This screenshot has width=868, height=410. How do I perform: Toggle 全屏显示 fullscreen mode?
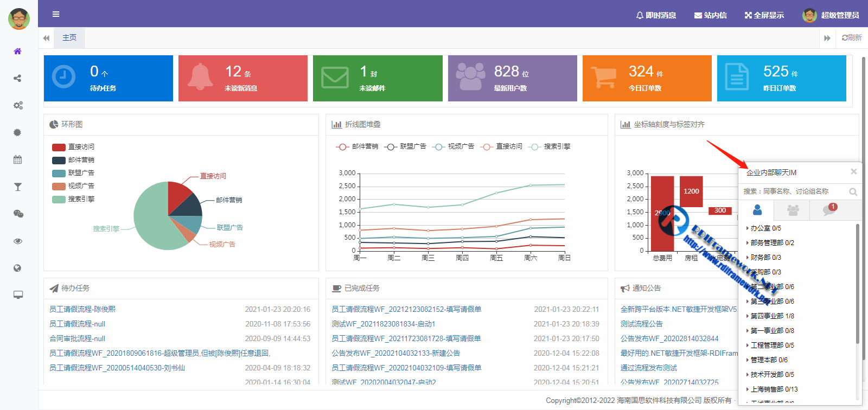pos(764,15)
